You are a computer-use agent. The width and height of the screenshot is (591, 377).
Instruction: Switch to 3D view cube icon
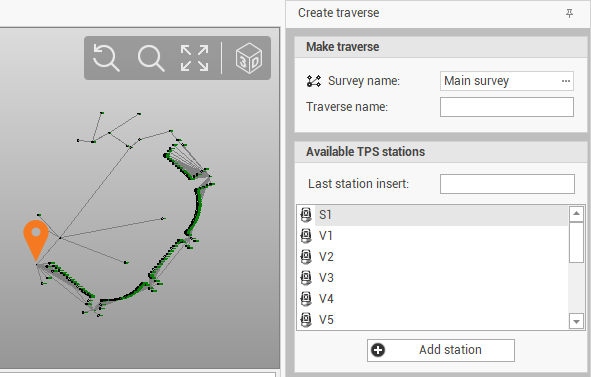click(x=248, y=58)
